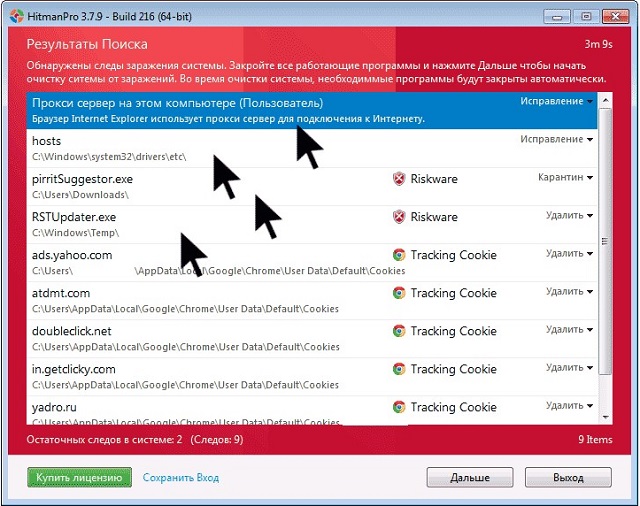This screenshot has width=640, height=506.
Task: Click the Riskware label for pirritSuggestor.exe
Action: point(434,179)
